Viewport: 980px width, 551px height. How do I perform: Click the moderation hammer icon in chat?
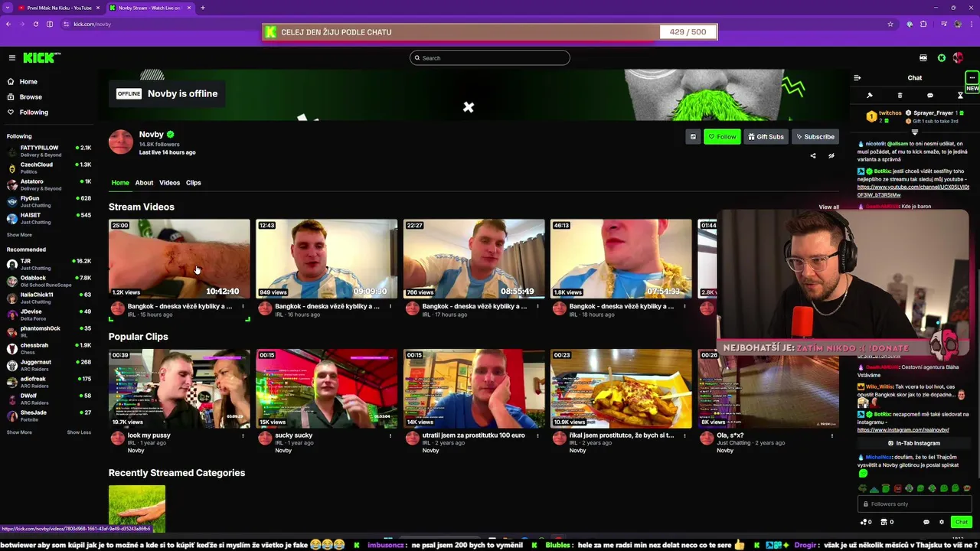click(870, 96)
